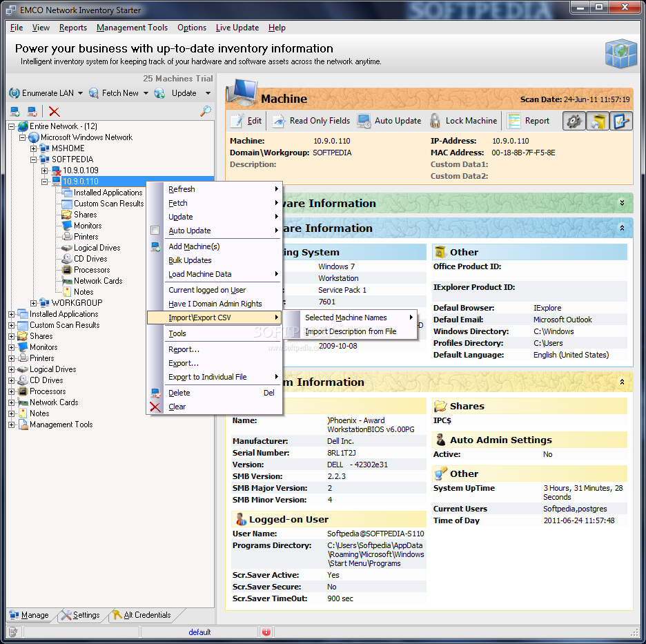
Task: Click the Read Only Fields eye icon
Action: pos(279,121)
